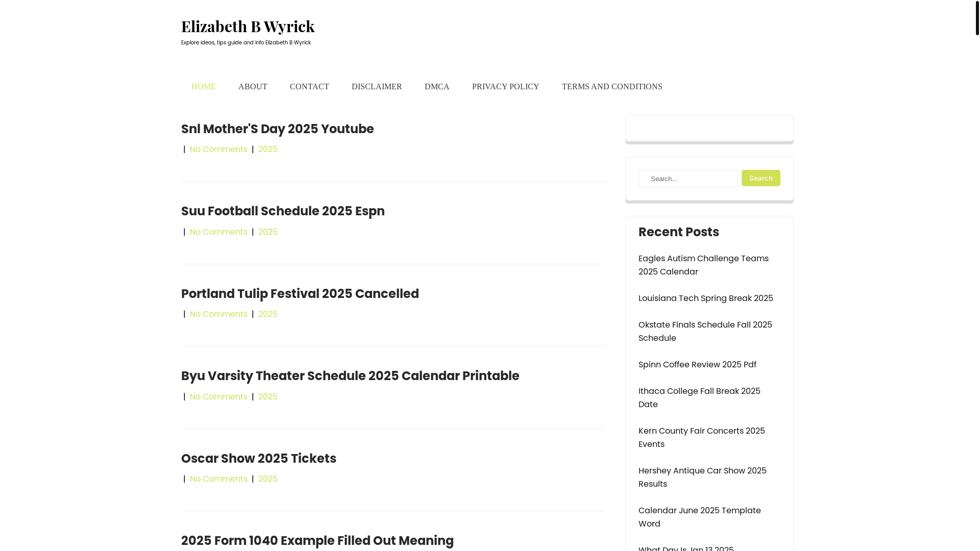
Task: Open recent post Hershey Antique Car Show
Action: 702,478
